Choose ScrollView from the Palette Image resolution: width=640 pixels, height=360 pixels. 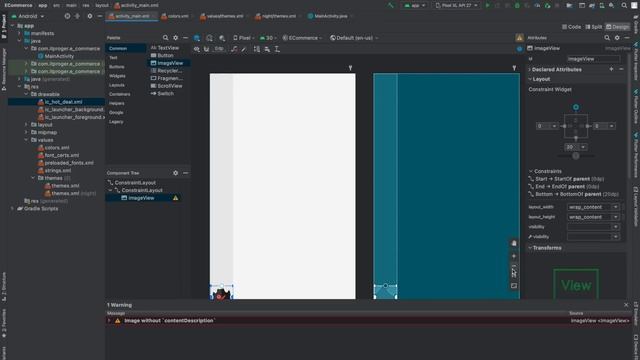tap(167, 86)
